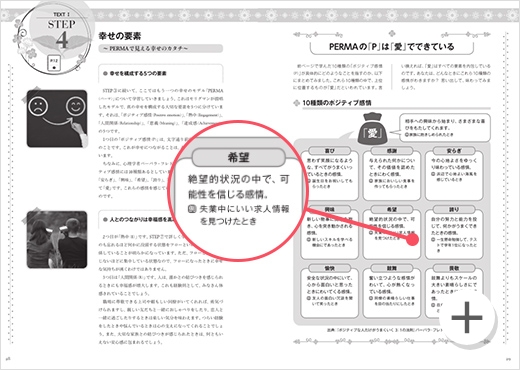Viewport: 520px width, 370px height.
Task: Click the plus zoom icon on the page
Action: tap(467, 317)
